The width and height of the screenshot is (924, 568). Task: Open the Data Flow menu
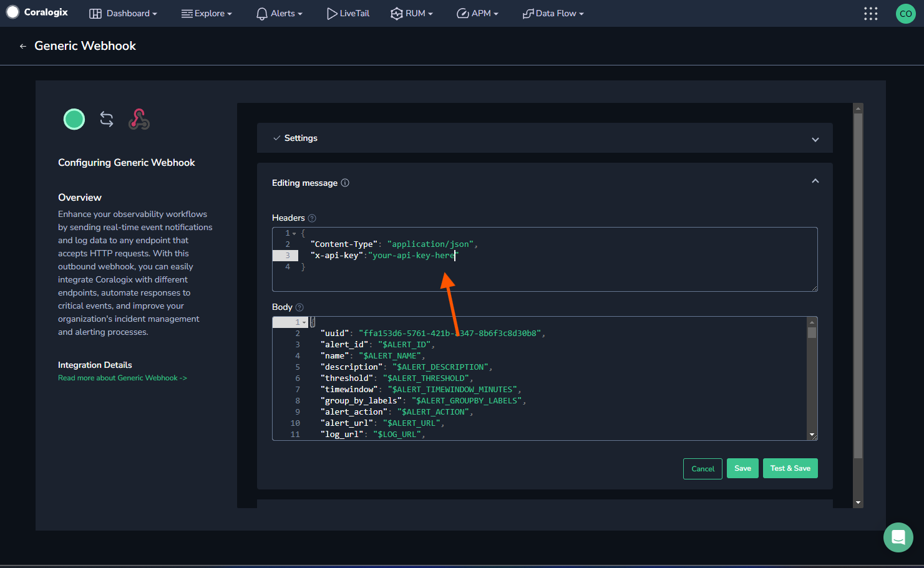pyautogui.click(x=553, y=13)
